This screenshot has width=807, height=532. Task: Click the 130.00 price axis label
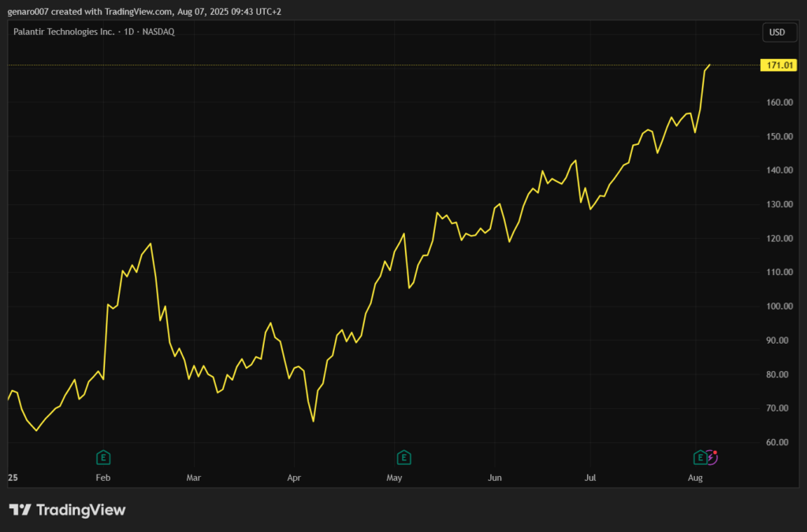[779, 205]
